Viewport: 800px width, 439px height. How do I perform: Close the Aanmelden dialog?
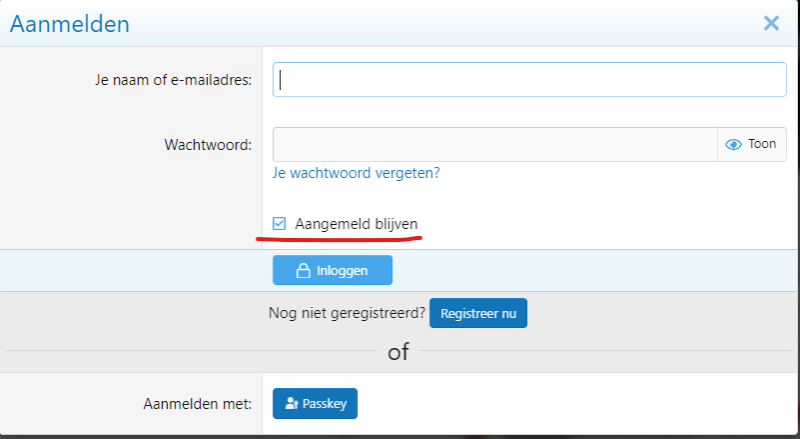point(771,23)
